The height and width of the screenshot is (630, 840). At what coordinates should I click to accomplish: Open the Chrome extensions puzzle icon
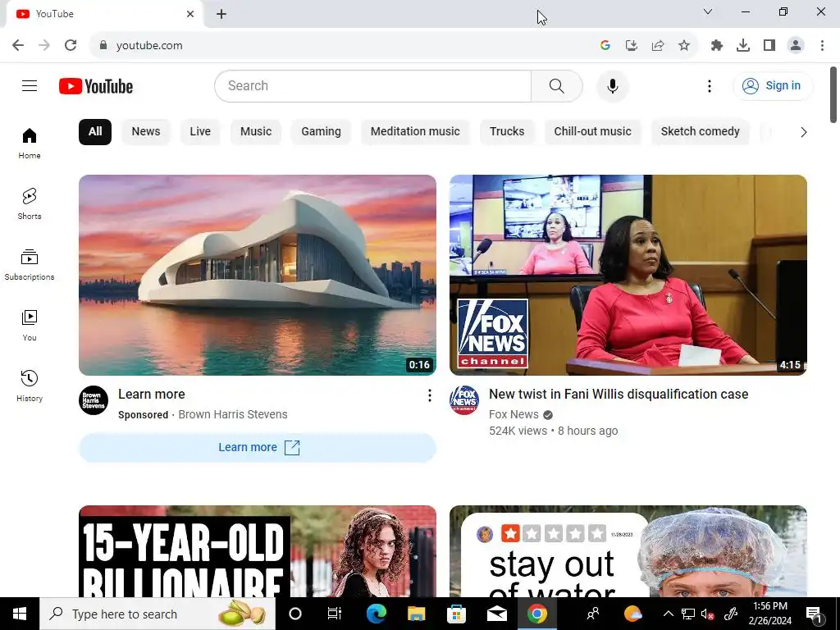(717, 46)
